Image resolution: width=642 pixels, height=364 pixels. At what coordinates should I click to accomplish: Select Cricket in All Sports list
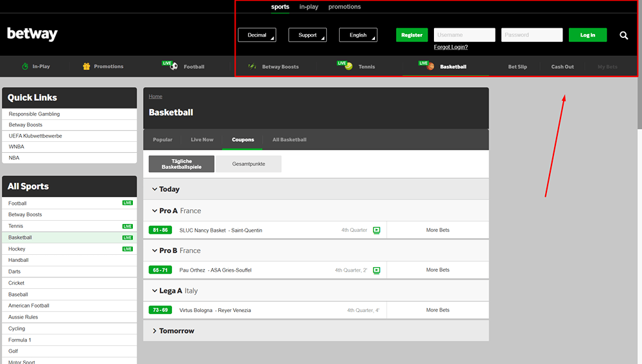pos(69,283)
